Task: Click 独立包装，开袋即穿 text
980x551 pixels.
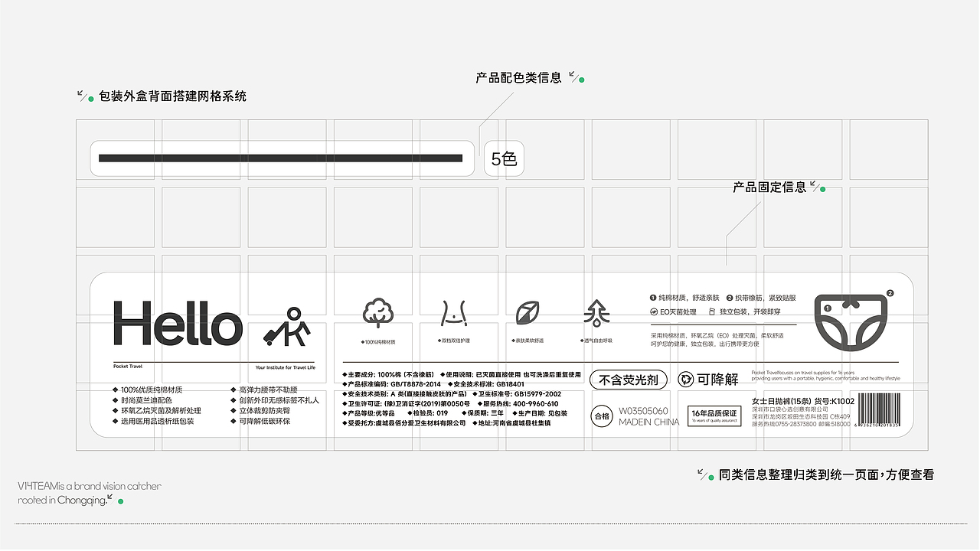Action: click(749, 312)
